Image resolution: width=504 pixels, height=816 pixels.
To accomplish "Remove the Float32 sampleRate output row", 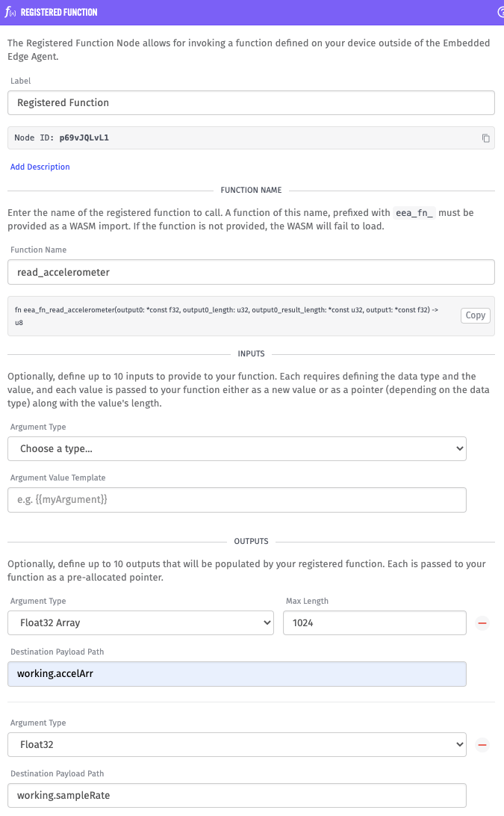I will tap(482, 745).
